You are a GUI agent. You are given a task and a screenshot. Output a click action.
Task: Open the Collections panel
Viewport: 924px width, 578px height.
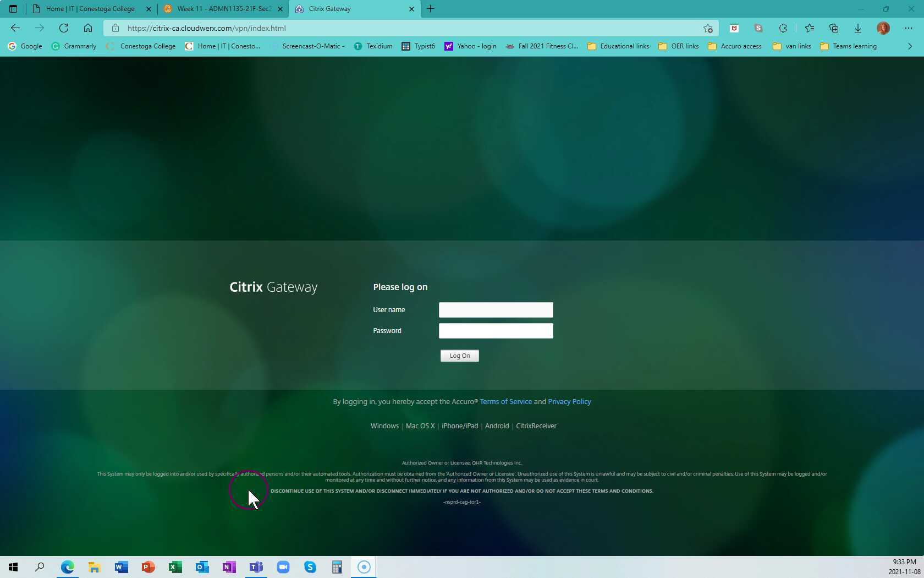833,28
